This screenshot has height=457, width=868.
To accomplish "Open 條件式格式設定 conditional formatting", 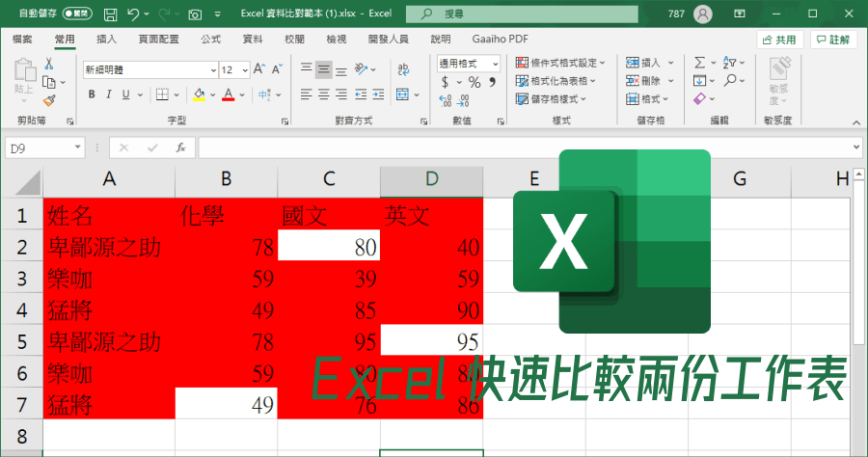I will click(x=560, y=63).
